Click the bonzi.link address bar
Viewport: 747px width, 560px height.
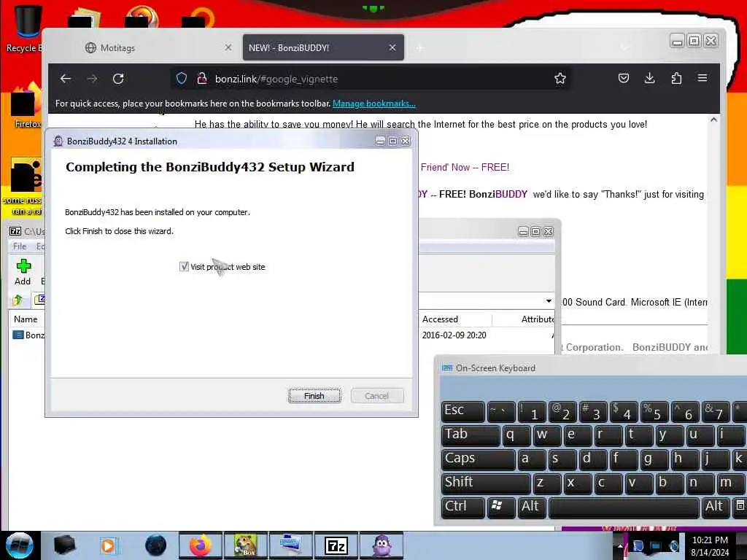(x=371, y=79)
